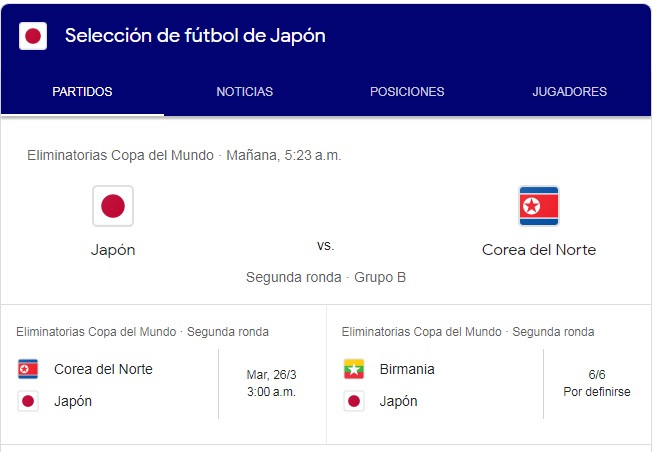
Task: Switch to the PARTIDOS tab
Action: [x=82, y=92]
